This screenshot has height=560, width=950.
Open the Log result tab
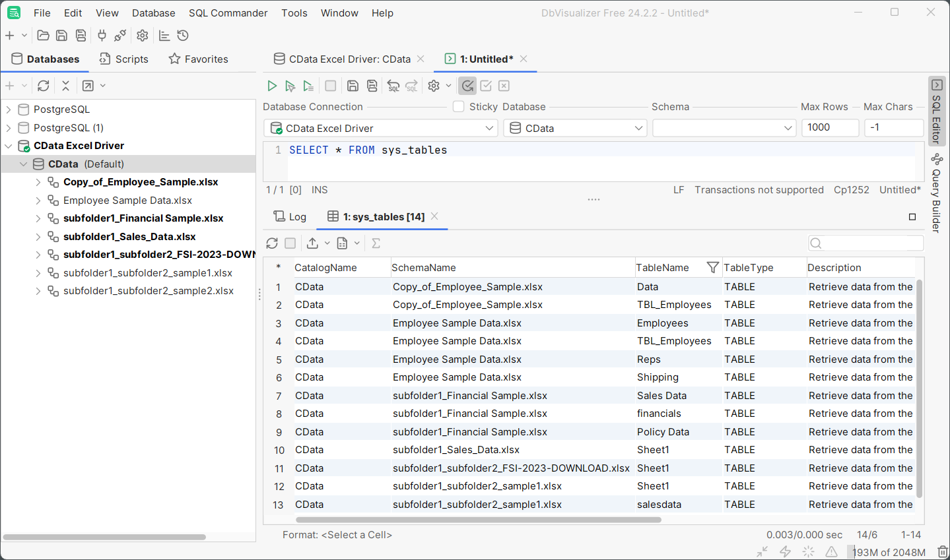(290, 217)
